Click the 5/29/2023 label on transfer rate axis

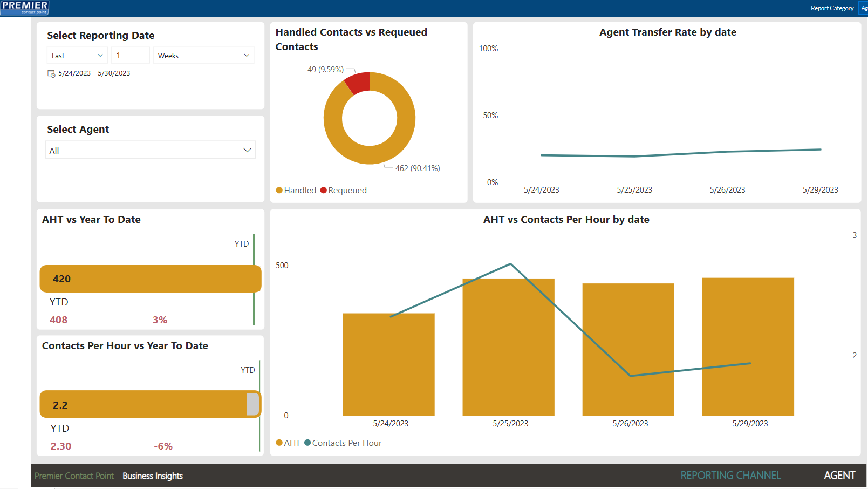pos(820,190)
